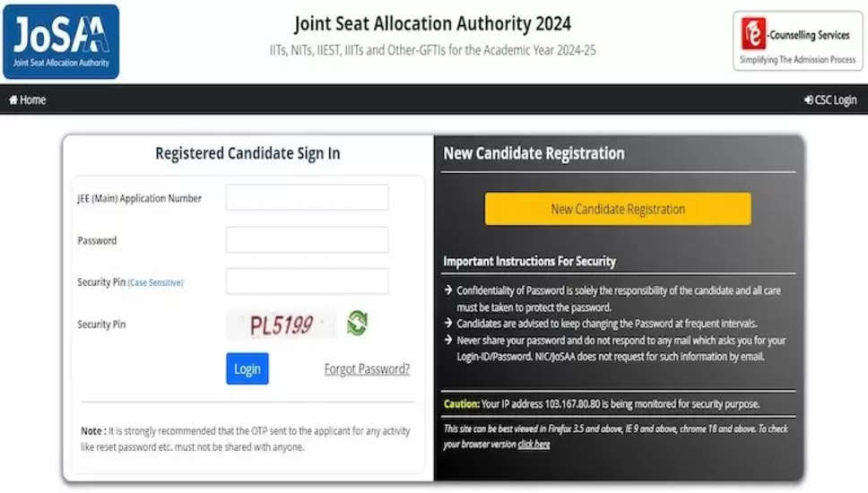Click the PL5199 captcha image
This screenshot has width=868, height=493.
click(x=281, y=324)
